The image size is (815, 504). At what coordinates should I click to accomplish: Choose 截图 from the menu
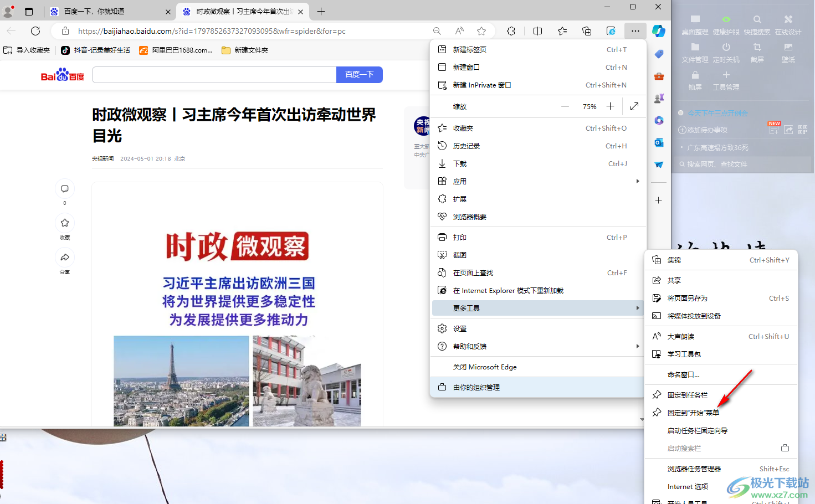coord(538,255)
